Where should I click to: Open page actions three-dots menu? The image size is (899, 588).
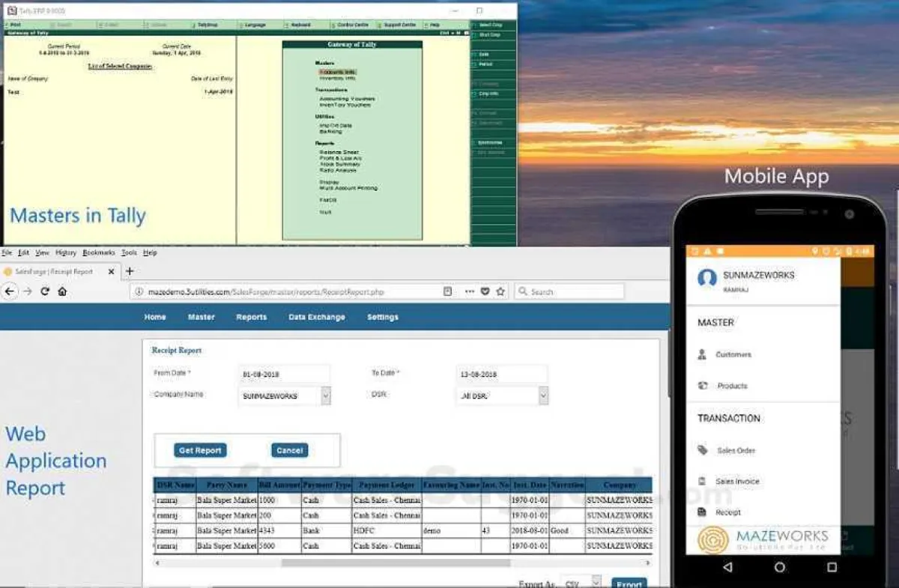point(469,291)
